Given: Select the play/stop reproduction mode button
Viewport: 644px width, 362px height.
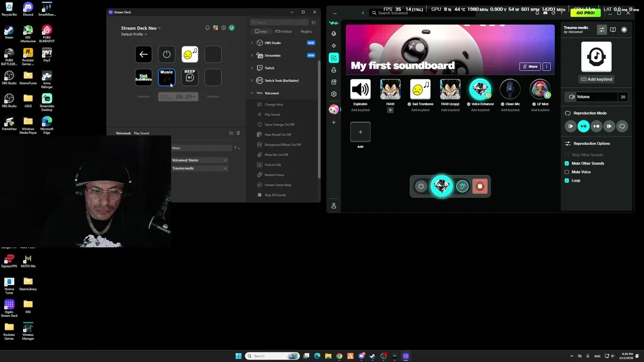Looking at the screenshot, I should (x=596, y=126).
